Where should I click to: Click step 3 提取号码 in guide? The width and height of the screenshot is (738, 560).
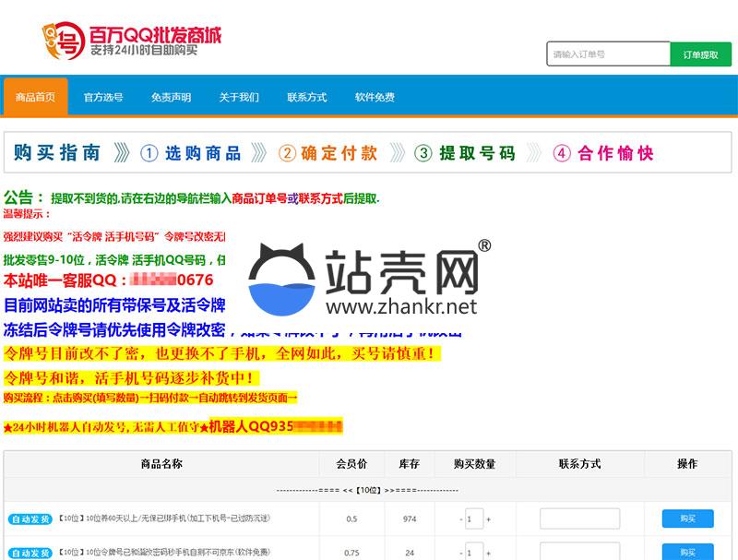click(x=465, y=153)
